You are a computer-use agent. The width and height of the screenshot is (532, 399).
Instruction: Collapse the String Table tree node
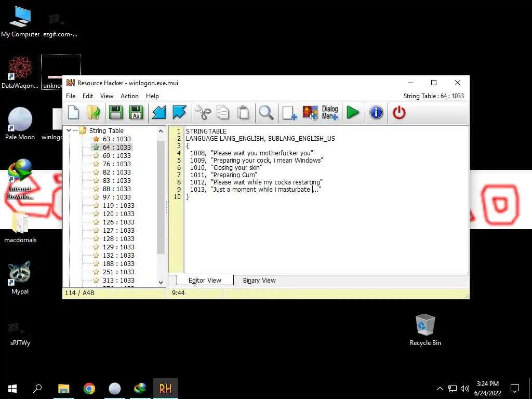click(x=69, y=130)
